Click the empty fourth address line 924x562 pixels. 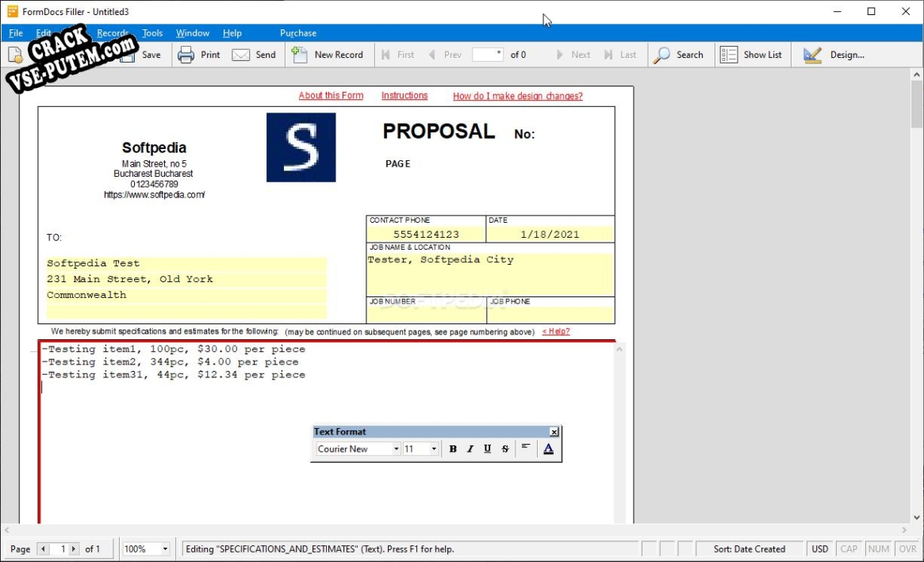(186, 311)
